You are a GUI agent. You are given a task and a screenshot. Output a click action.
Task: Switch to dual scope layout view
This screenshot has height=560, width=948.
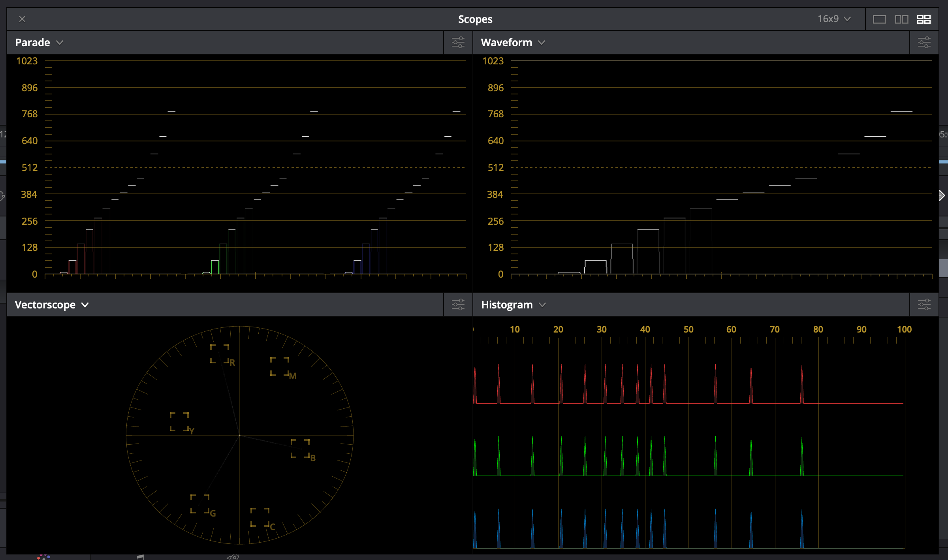tap(901, 19)
